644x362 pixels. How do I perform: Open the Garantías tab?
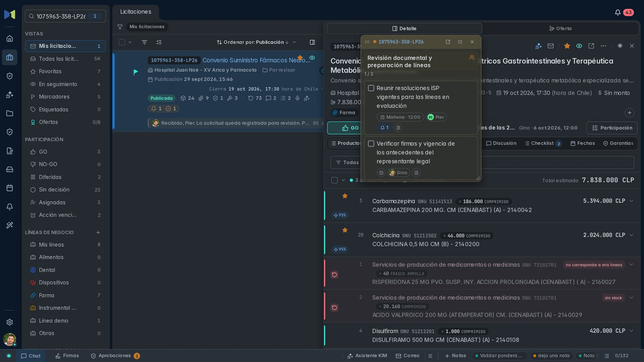pyautogui.click(x=618, y=144)
